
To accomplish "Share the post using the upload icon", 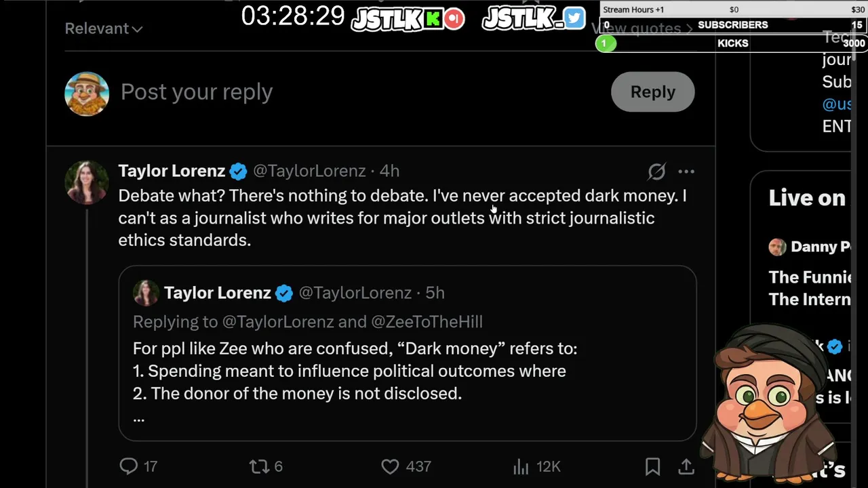I will pos(686,466).
